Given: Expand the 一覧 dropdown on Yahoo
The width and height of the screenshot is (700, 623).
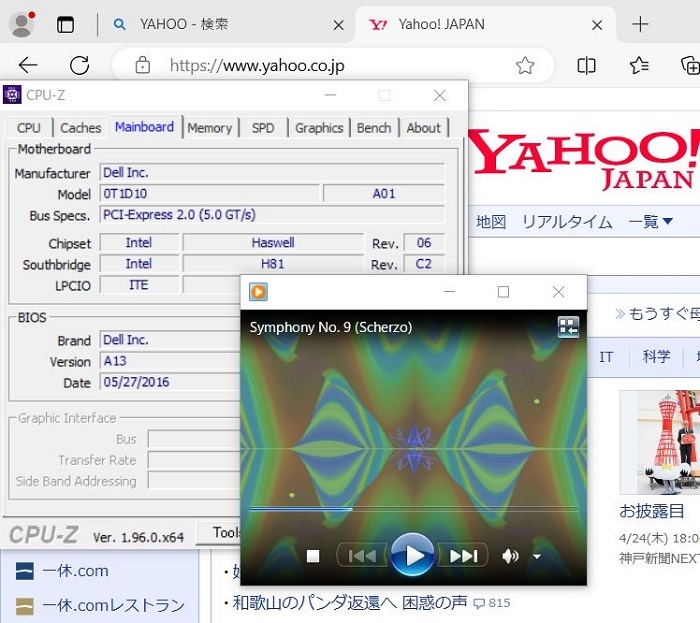Looking at the screenshot, I should point(650,221).
